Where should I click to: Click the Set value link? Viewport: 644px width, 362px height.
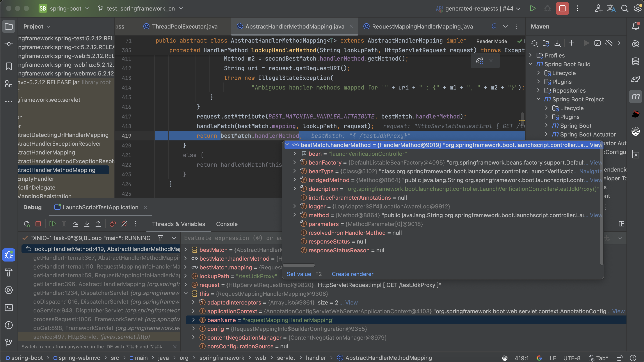coord(299,274)
